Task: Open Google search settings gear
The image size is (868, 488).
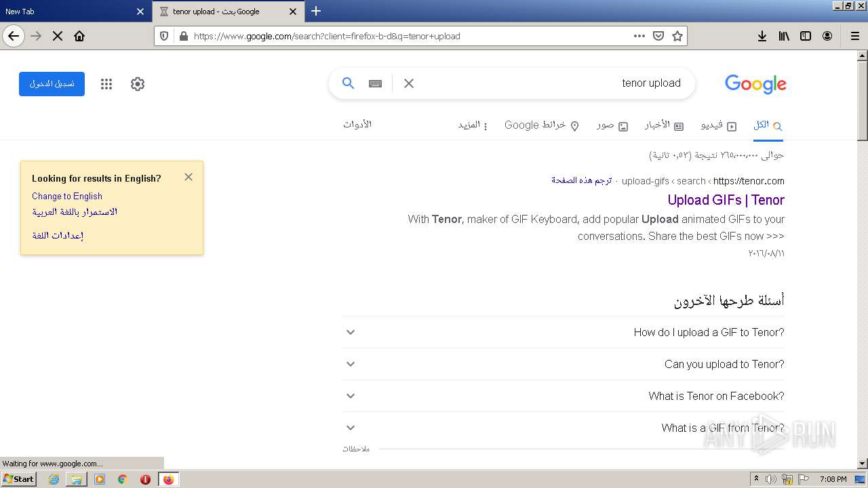Action: point(138,84)
